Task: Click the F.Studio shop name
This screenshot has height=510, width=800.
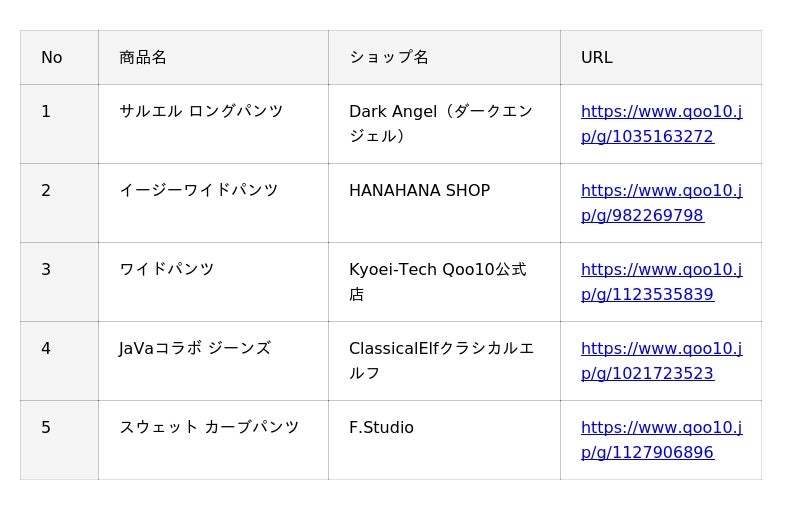Action: [x=381, y=428]
